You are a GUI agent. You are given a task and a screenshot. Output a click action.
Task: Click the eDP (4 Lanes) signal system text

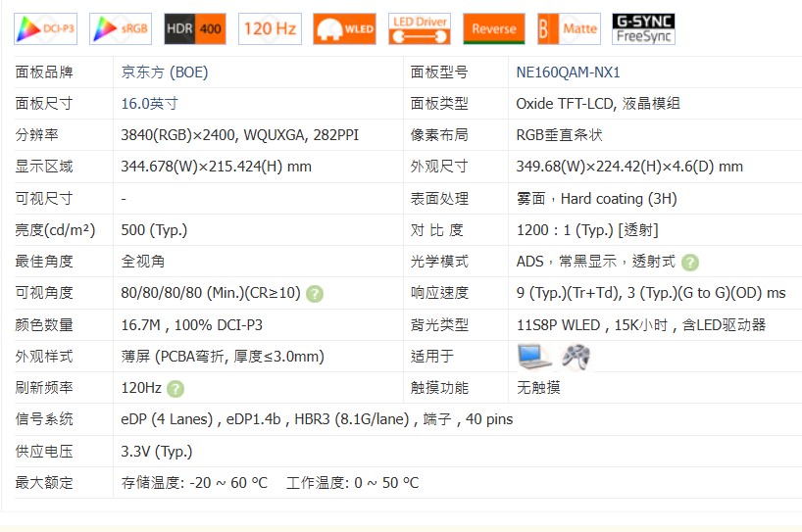click(167, 419)
